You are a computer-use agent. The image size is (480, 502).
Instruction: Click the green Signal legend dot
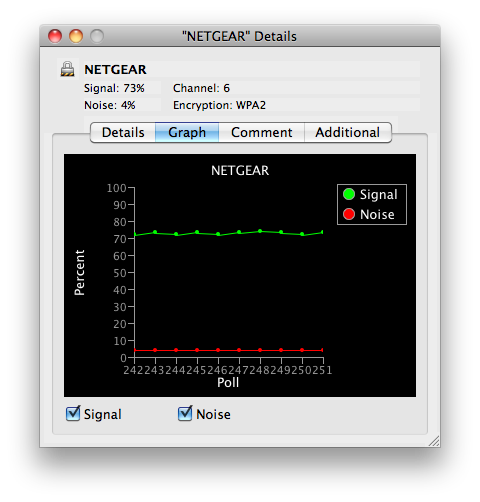[349, 194]
